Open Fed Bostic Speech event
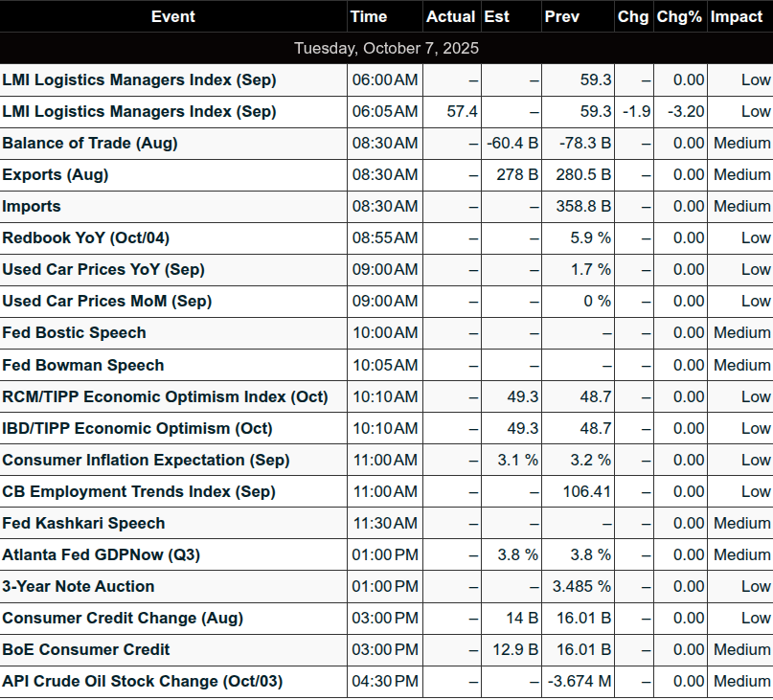 click(x=75, y=333)
